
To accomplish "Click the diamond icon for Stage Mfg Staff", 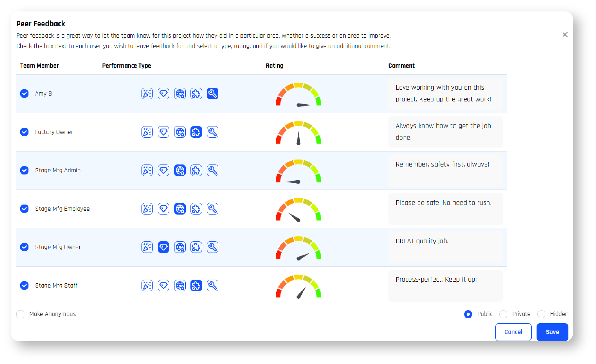I will (163, 286).
